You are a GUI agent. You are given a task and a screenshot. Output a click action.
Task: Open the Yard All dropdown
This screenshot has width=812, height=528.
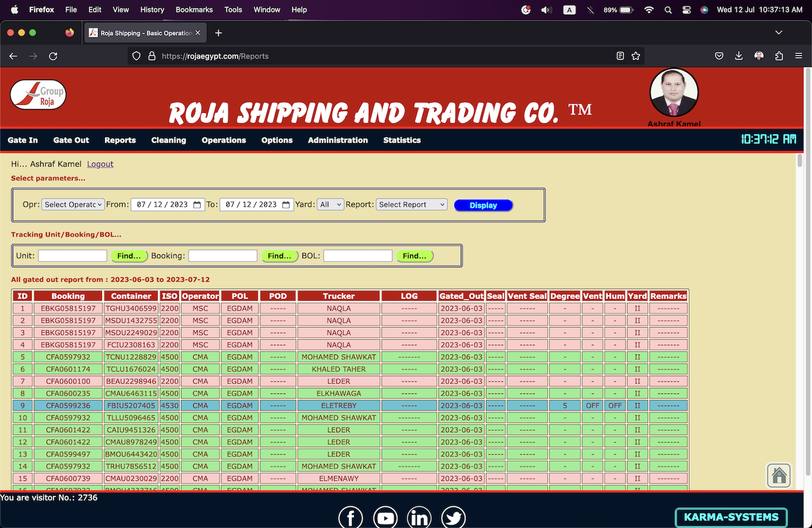tap(330, 204)
